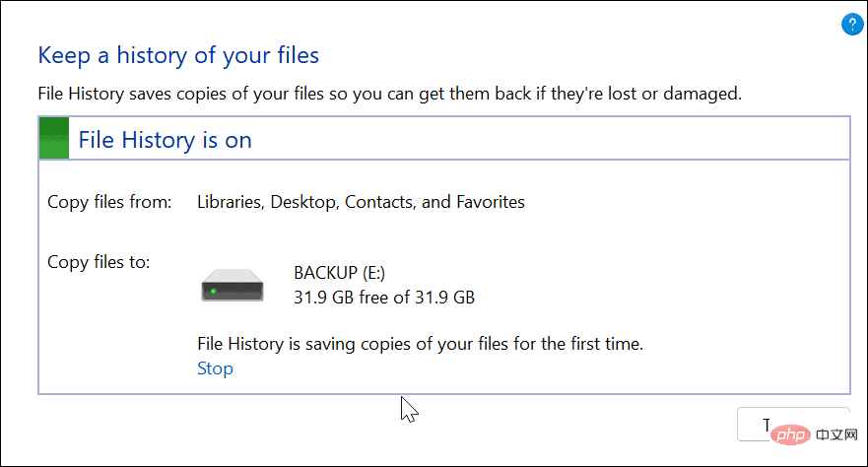Open the blue Help question mark icon
The image size is (868, 467).
click(x=852, y=24)
